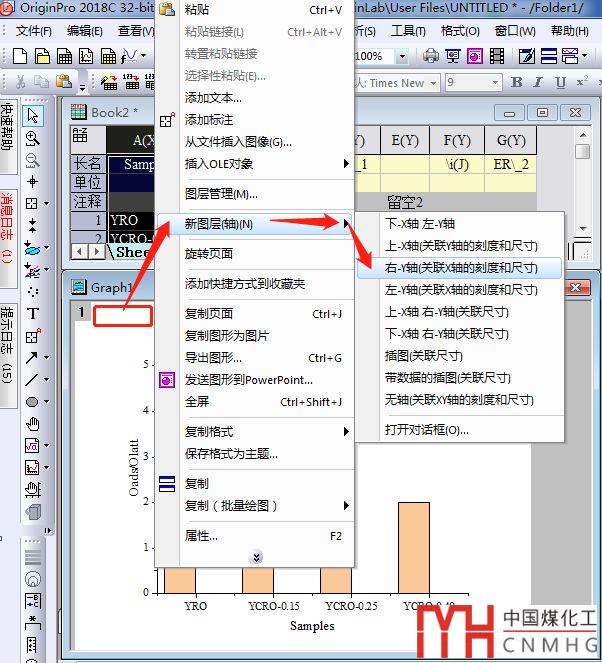Open the 提示日志 (15) side tab
602x663 pixels.
click(x=8, y=354)
